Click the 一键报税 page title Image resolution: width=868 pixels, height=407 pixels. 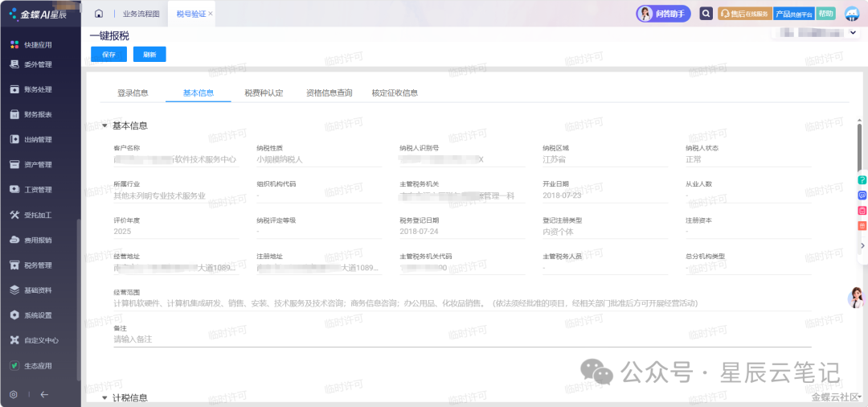tap(109, 36)
